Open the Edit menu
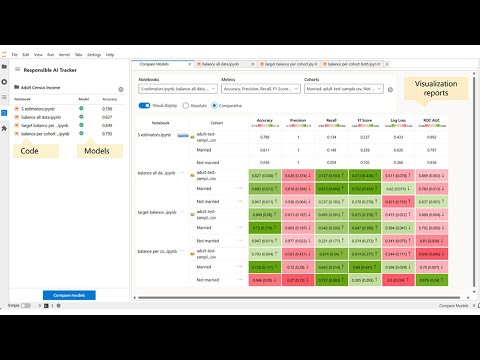 click(x=26, y=55)
